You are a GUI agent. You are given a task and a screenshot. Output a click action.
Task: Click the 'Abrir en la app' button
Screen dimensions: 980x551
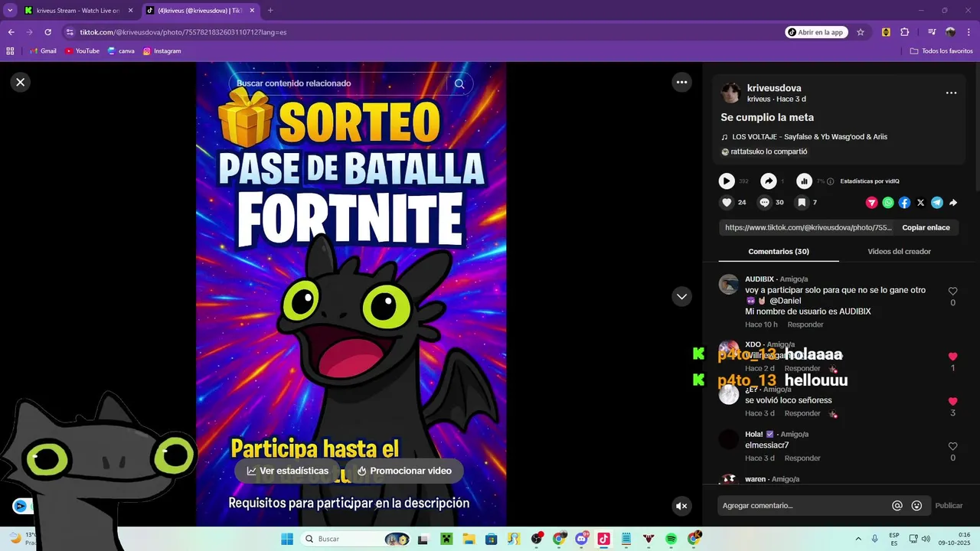pos(816,32)
